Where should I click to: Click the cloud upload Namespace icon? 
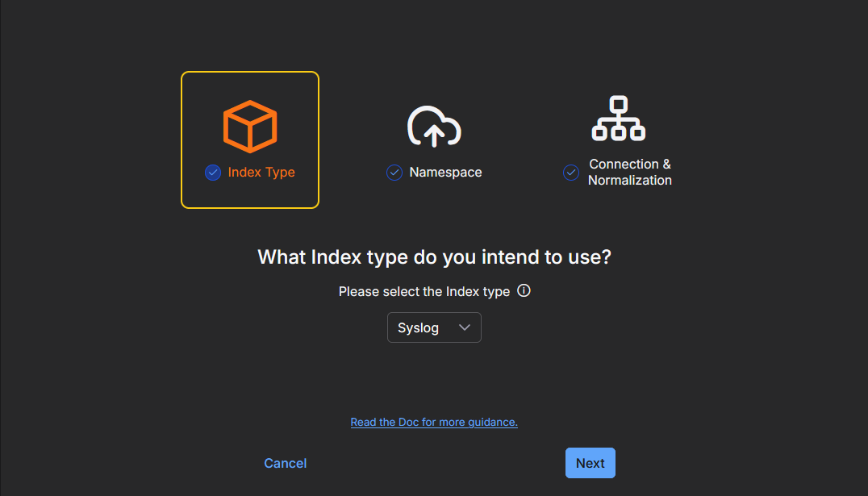434,126
